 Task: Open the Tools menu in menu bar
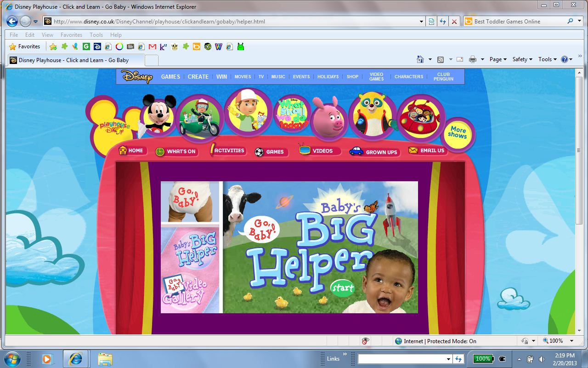(96, 34)
